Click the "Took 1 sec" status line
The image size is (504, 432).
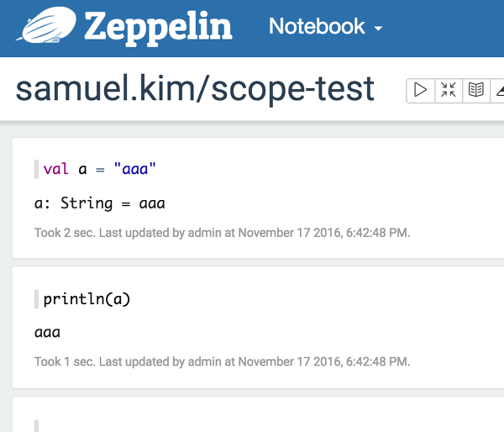click(x=222, y=361)
